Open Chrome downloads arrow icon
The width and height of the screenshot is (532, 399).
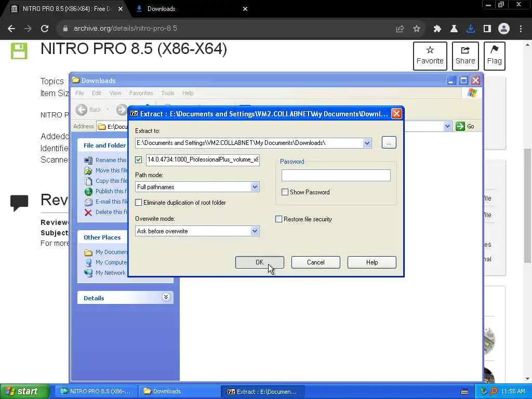(471, 29)
